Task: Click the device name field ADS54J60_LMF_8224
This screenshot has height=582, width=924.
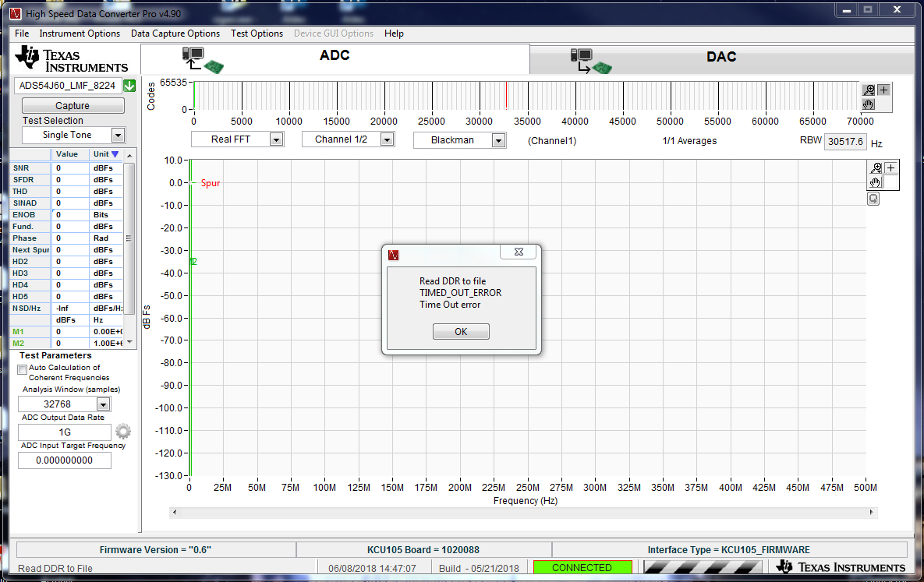Action: pyautogui.click(x=67, y=86)
